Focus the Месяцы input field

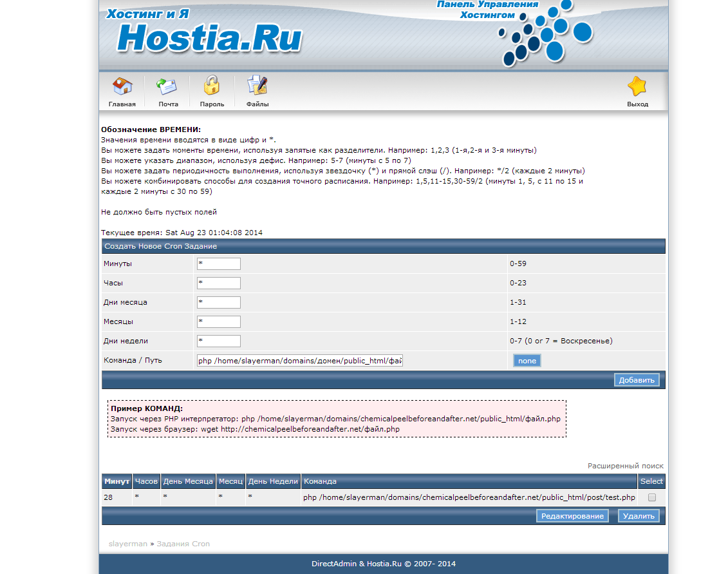coord(219,321)
